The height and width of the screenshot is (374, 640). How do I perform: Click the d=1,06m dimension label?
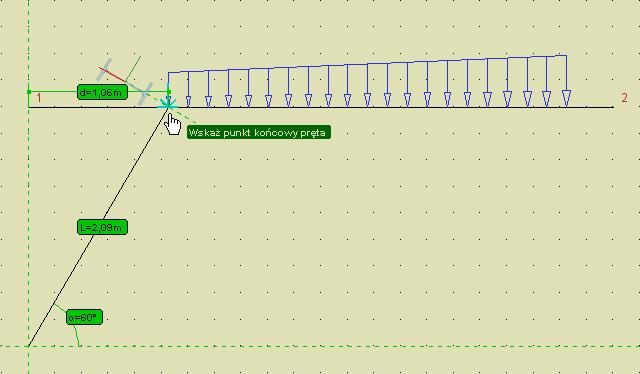tap(102, 92)
